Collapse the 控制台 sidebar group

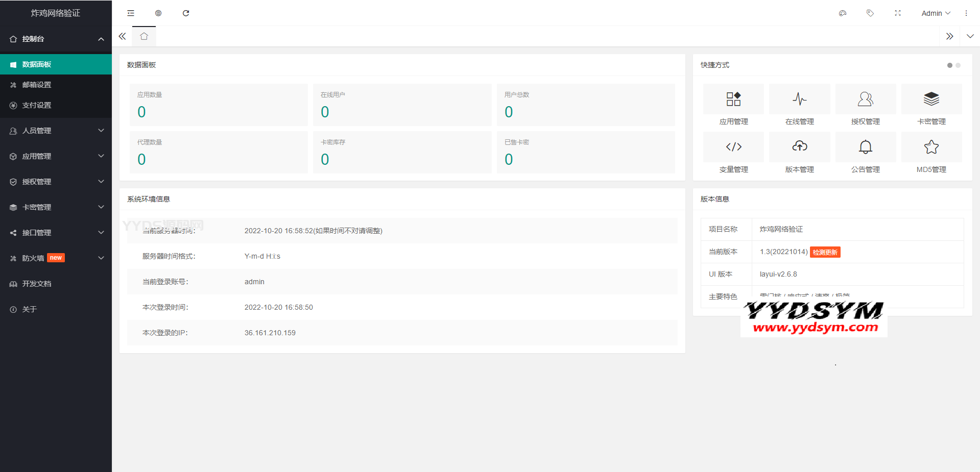(x=56, y=39)
